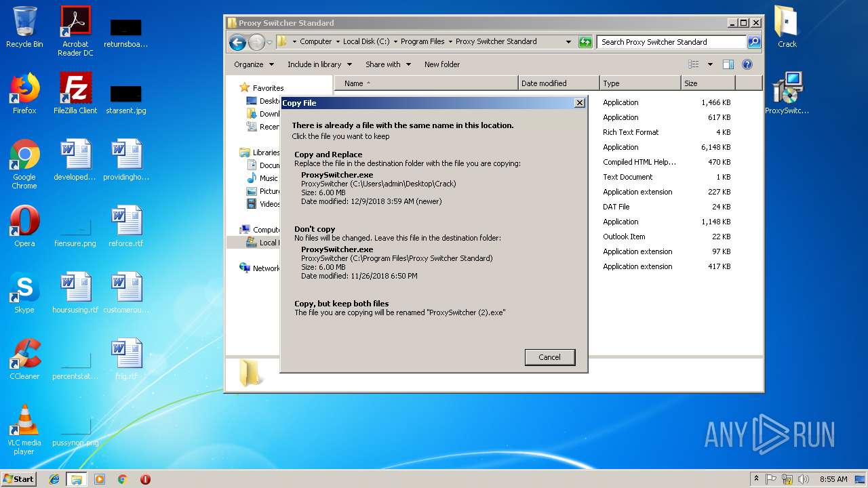Open fiensure.png desktop file

(x=75, y=232)
